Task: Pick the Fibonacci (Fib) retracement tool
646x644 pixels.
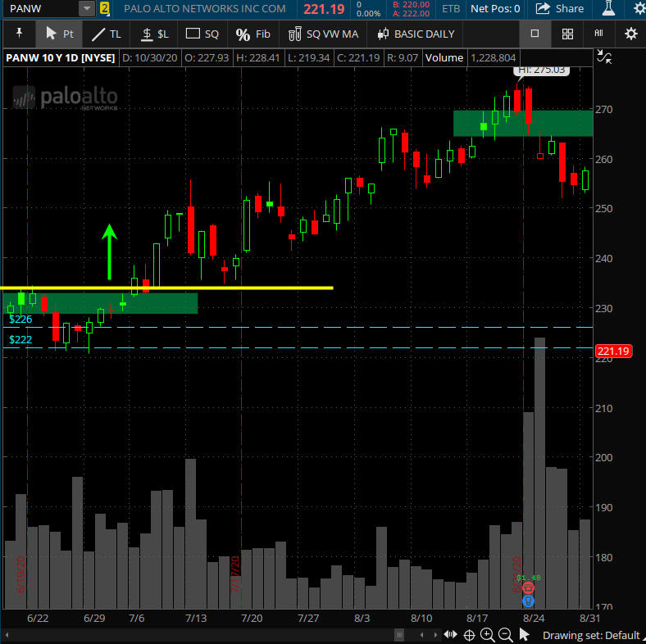Action: point(252,34)
